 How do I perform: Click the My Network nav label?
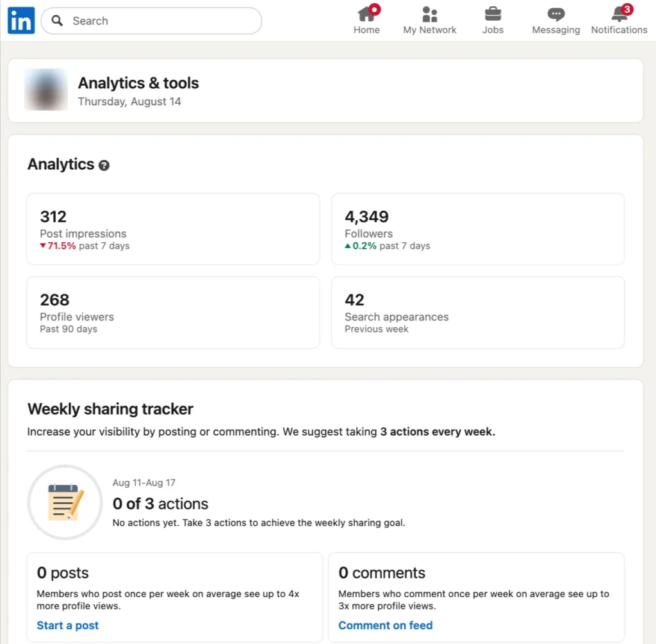pos(430,30)
